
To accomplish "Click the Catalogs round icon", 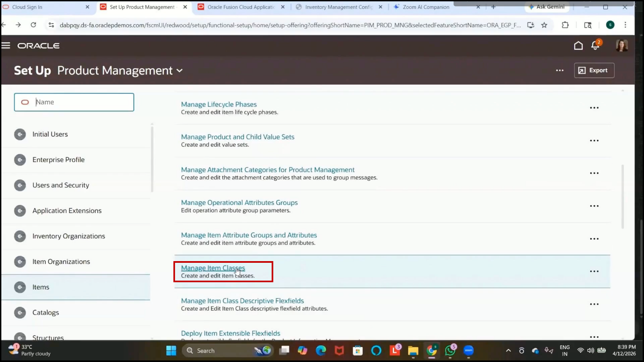I will (20, 313).
